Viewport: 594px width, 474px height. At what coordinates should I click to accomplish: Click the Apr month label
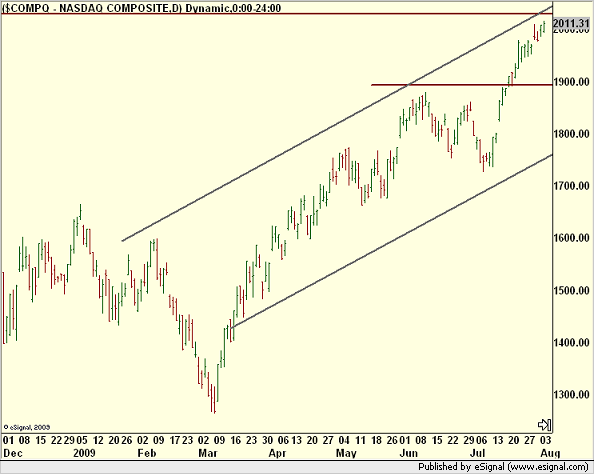(277, 453)
